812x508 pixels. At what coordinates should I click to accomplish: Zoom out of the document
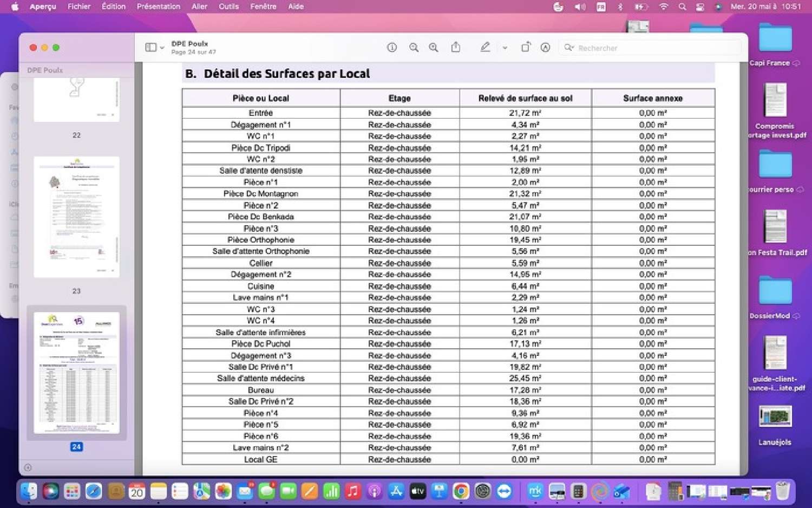tap(414, 48)
